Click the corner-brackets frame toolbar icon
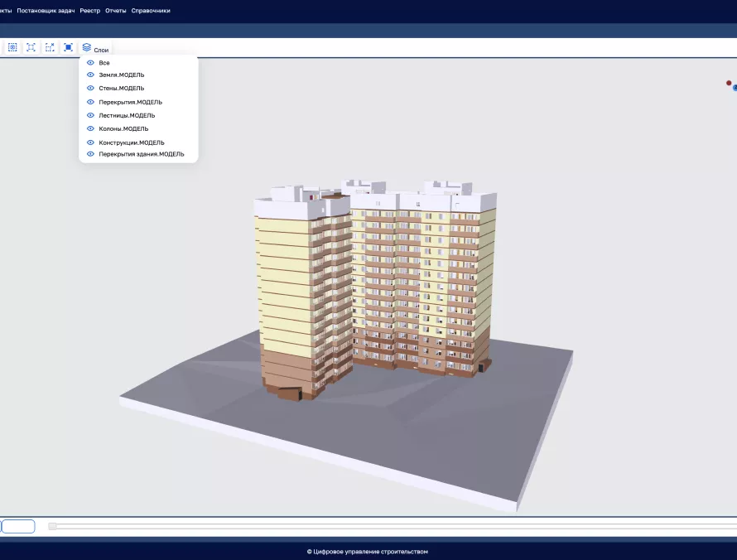737x560 pixels. tap(31, 47)
